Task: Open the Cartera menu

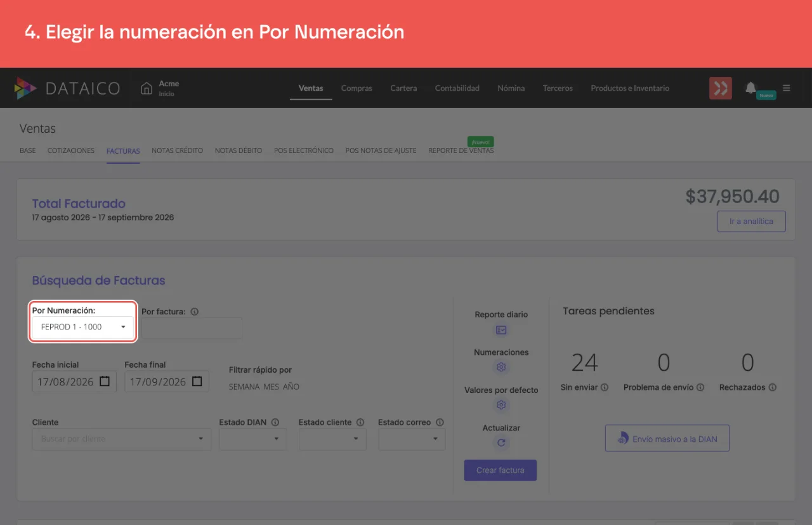Action: click(x=403, y=88)
